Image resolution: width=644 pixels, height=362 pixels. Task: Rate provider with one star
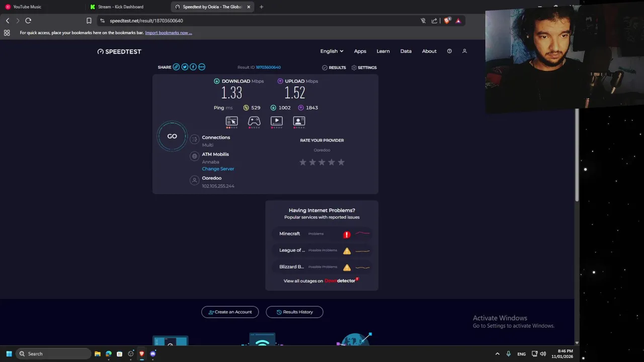303,162
